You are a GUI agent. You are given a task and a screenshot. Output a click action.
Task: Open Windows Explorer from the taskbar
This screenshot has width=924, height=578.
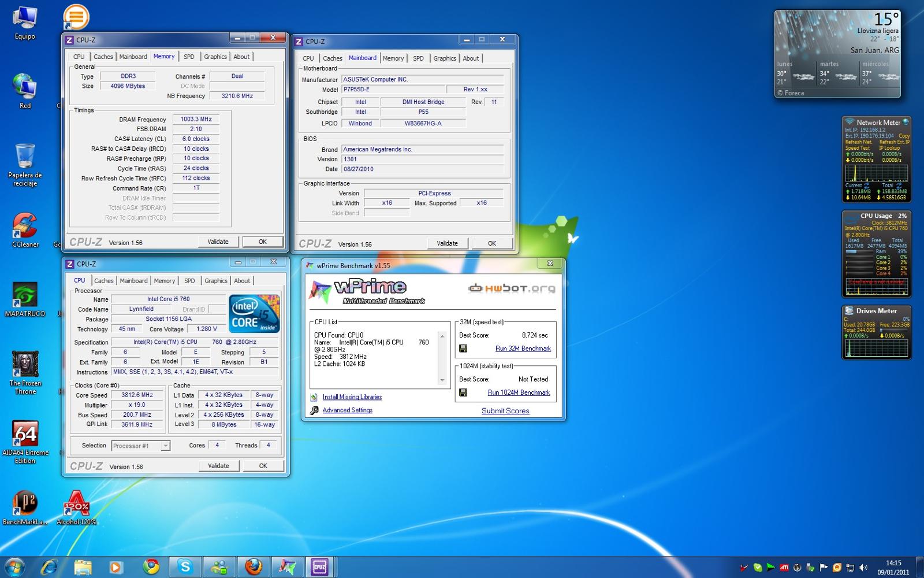click(83, 567)
